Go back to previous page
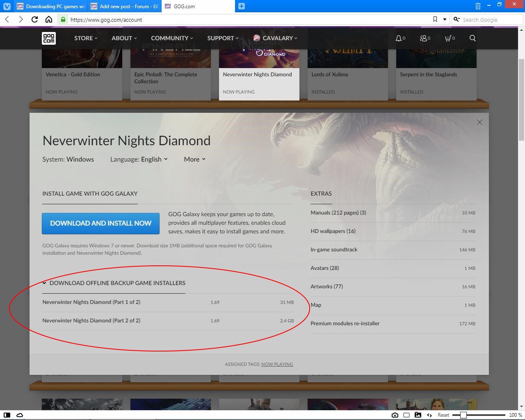 pos(7,19)
